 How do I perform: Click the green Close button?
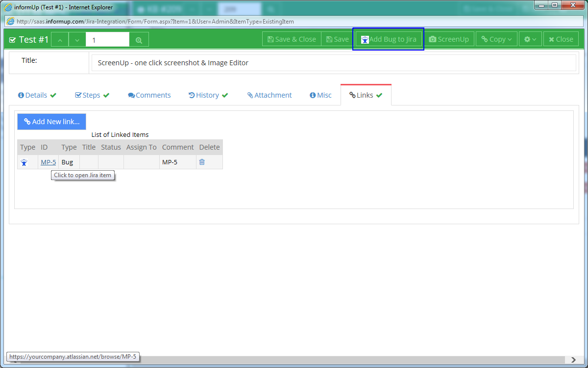561,39
